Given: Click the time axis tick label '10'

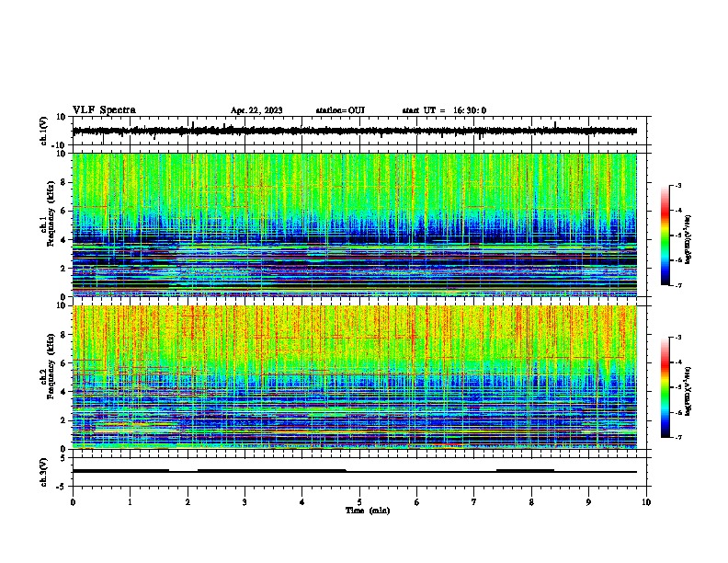Looking at the screenshot, I should 646,502.
